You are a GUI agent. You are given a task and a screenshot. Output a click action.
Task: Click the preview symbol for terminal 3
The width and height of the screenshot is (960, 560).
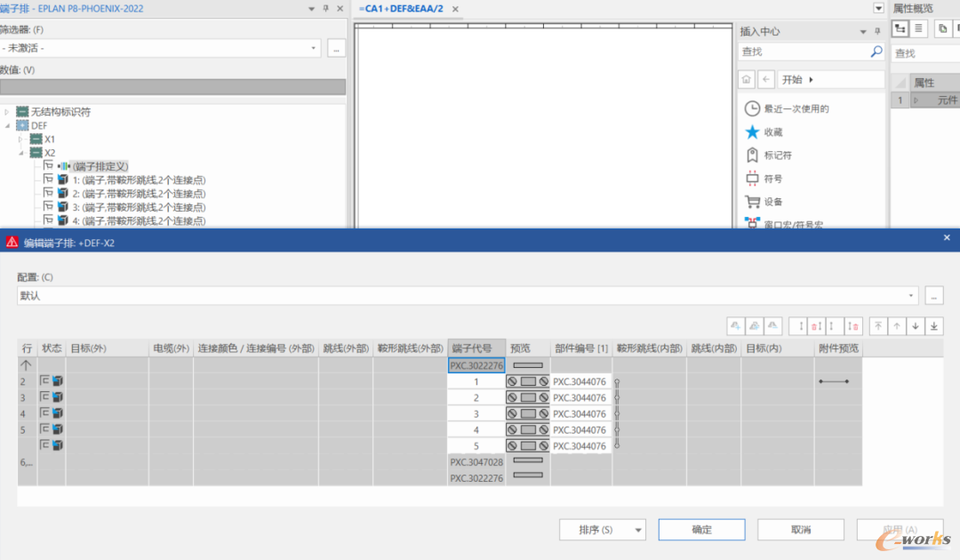528,413
